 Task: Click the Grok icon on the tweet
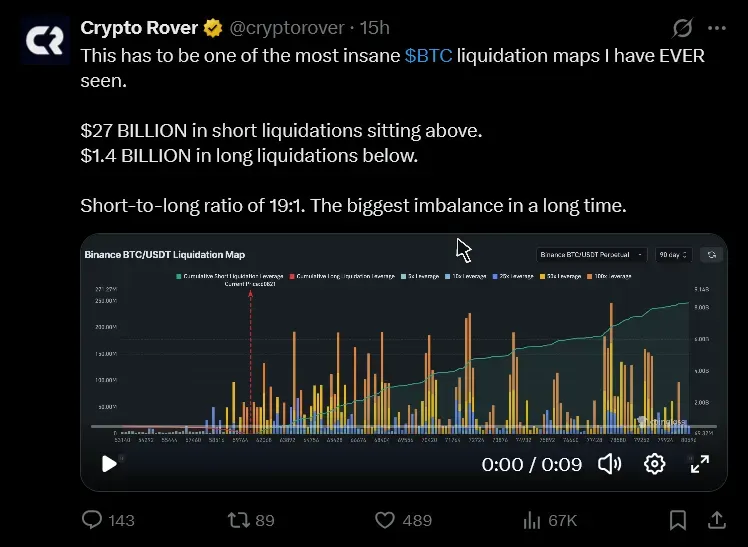click(682, 28)
